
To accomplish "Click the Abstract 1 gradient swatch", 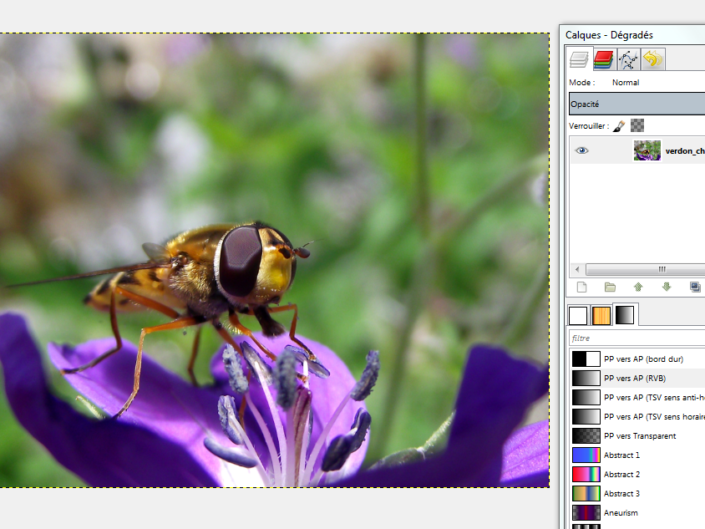I will [x=586, y=455].
